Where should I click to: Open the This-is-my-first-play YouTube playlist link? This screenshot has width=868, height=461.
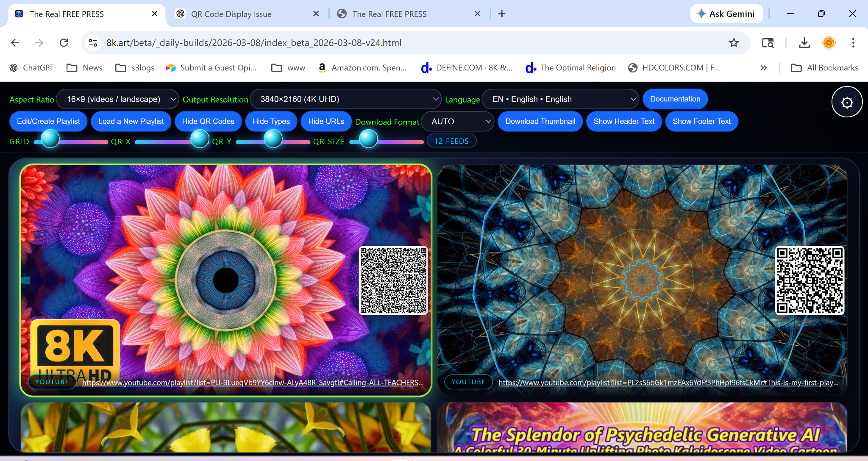pos(668,383)
